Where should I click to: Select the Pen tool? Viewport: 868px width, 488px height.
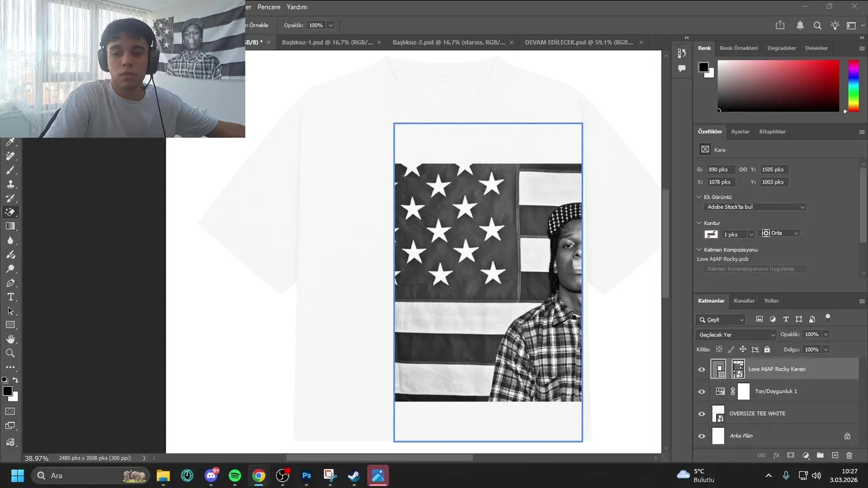click(x=10, y=283)
